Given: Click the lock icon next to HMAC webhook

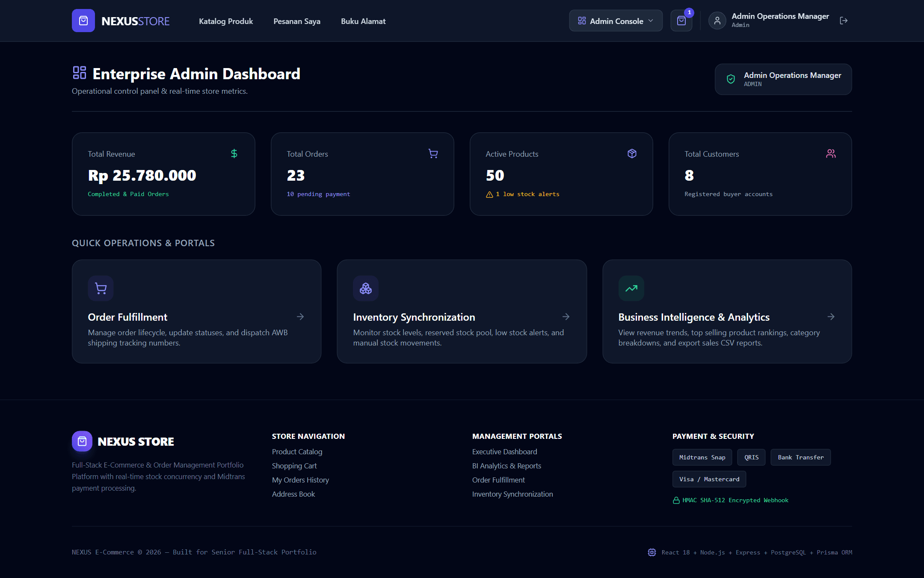Looking at the screenshot, I should pos(676,500).
